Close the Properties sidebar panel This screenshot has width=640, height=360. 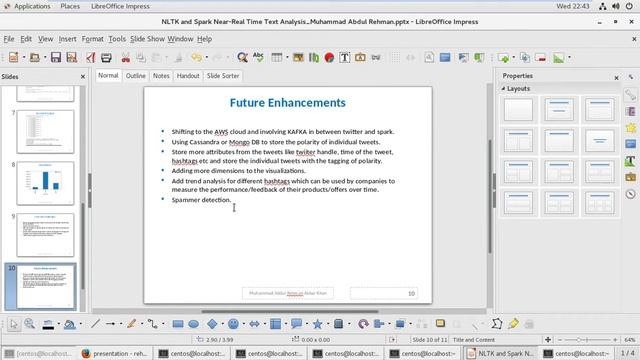616,78
